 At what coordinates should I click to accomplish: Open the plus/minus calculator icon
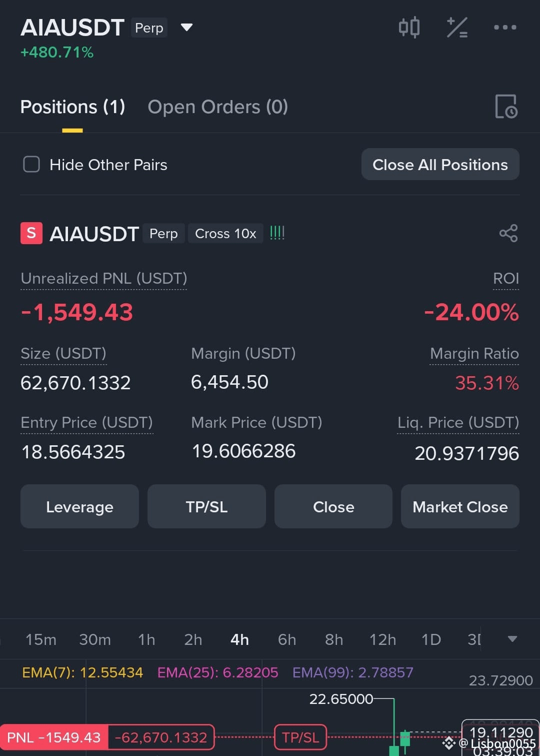(457, 28)
